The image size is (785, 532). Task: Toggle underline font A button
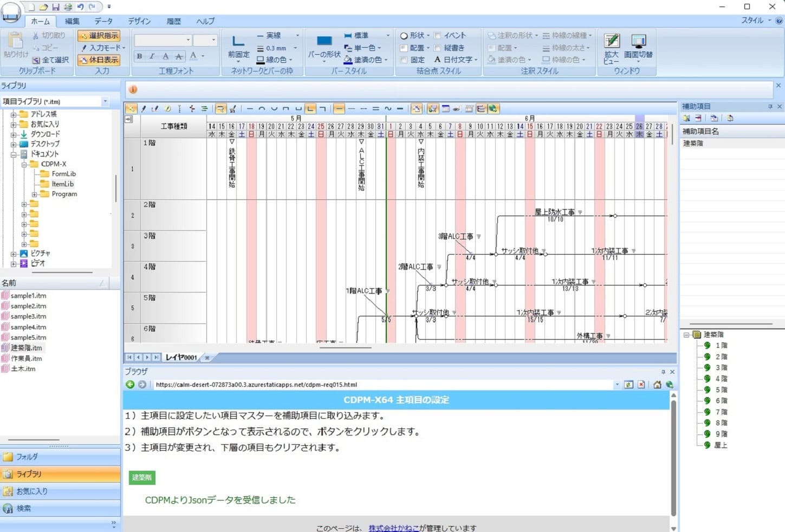pyautogui.click(x=166, y=56)
